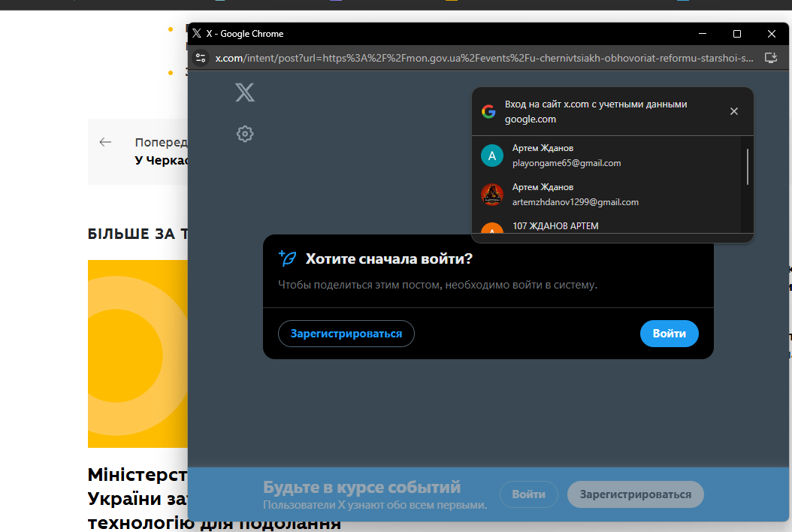This screenshot has height=532, width=792.
Task: Select the red avatar for artemzhdanov1299 account
Action: 491,195
